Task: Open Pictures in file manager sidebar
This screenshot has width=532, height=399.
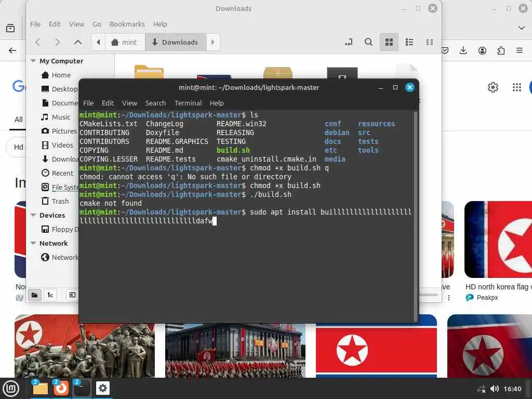Action: 59,131
